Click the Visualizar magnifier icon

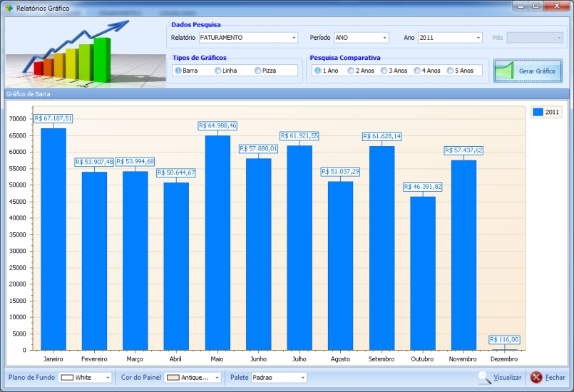click(485, 377)
